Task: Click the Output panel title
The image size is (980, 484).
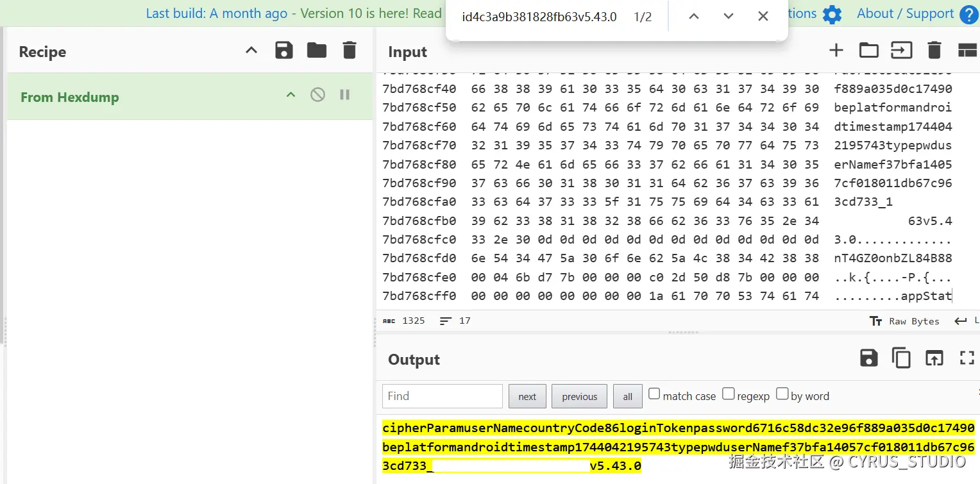Action: [414, 360]
